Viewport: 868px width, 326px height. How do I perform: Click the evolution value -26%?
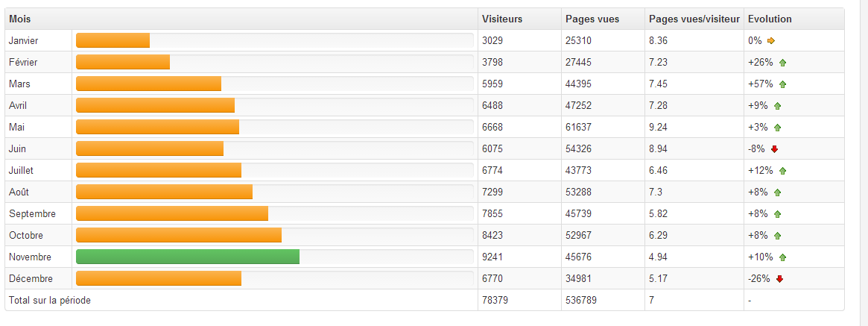click(759, 278)
